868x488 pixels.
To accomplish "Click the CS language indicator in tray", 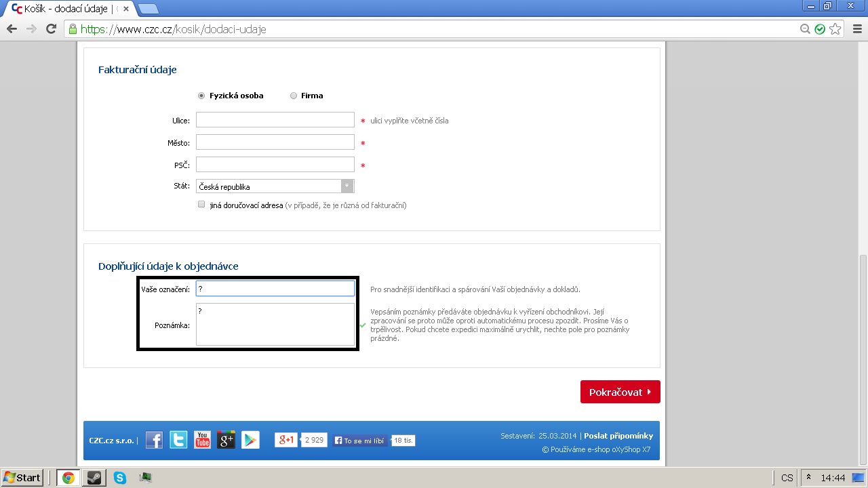I will click(x=787, y=478).
